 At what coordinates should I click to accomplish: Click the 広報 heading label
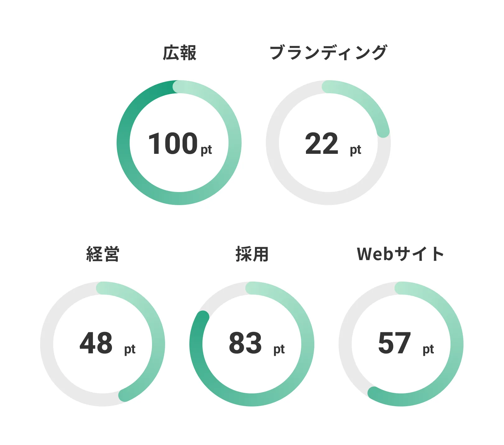click(x=179, y=53)
